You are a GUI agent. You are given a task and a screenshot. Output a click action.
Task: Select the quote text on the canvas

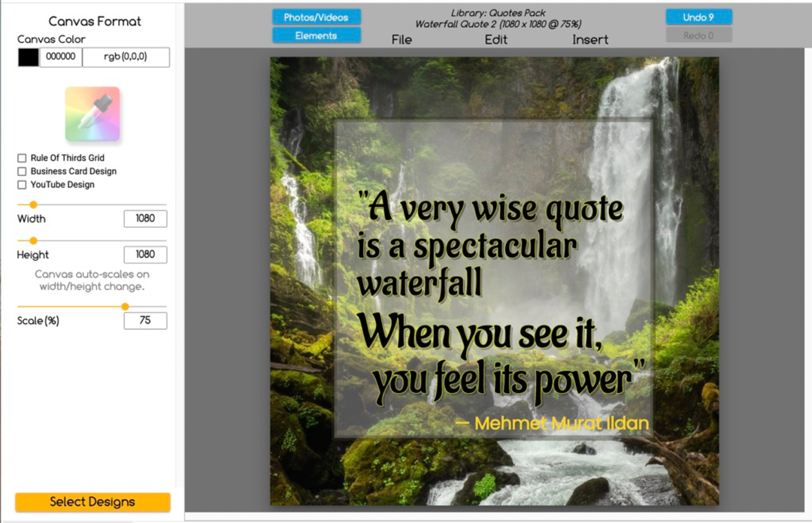(x=501, y=297)
